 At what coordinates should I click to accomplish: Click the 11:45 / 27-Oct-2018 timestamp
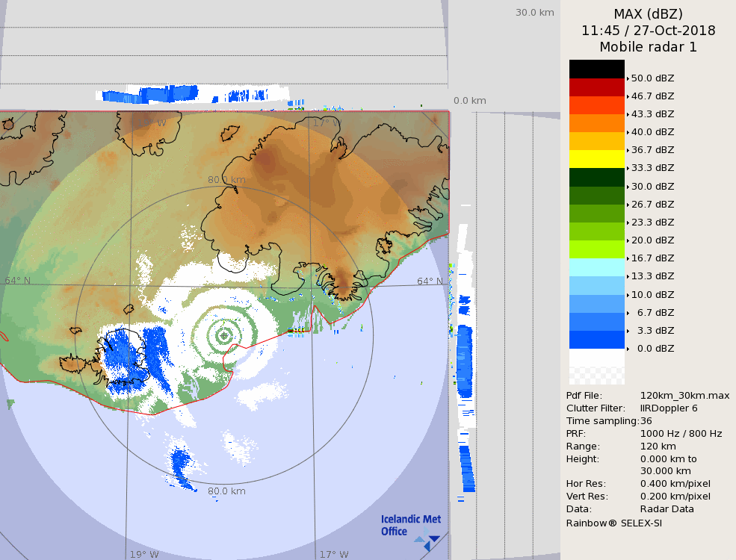point(648,31)
